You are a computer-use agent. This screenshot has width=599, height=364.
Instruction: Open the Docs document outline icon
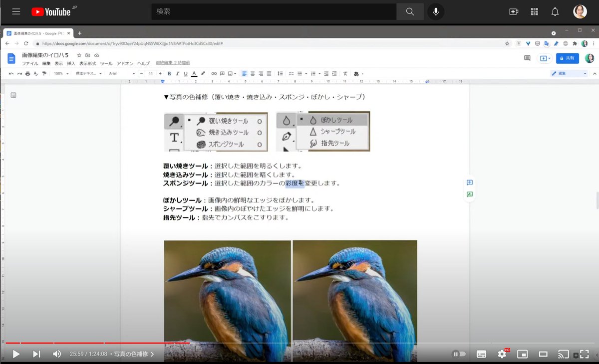13,95
